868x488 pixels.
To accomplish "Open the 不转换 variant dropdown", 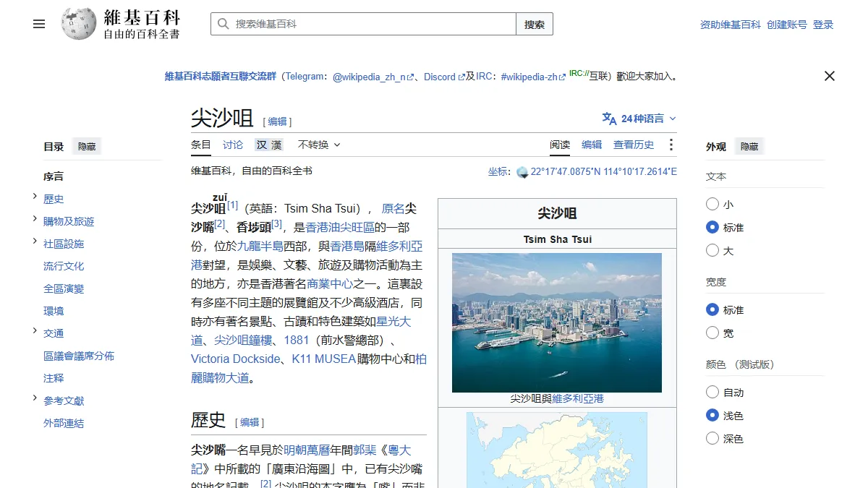I will [x=319, y=145].
